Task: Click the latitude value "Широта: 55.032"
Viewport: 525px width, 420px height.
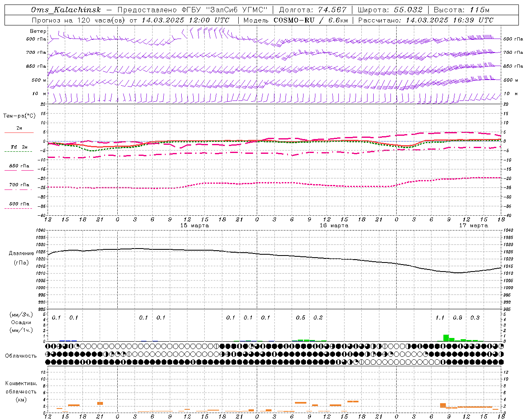Action: tap(390, 10)
